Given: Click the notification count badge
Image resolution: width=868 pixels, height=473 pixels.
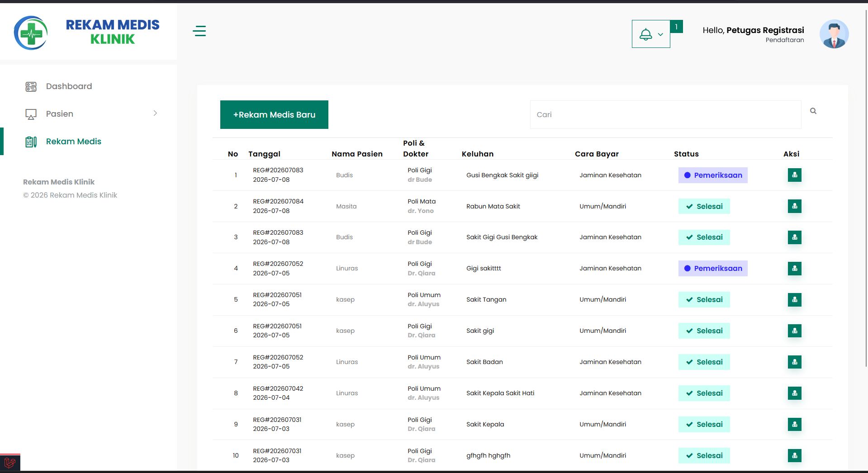Looking at the screenshot, I should pos(676,27).
